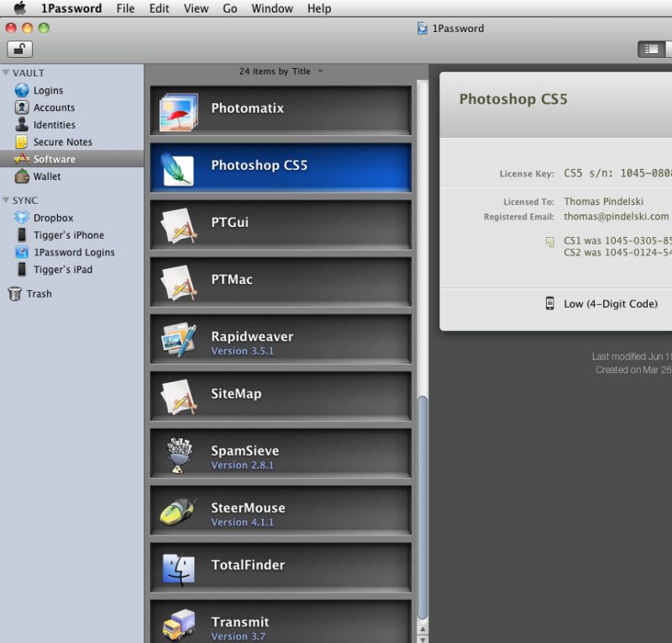
Task: Open the Go menu
Action: coord(229,8)
